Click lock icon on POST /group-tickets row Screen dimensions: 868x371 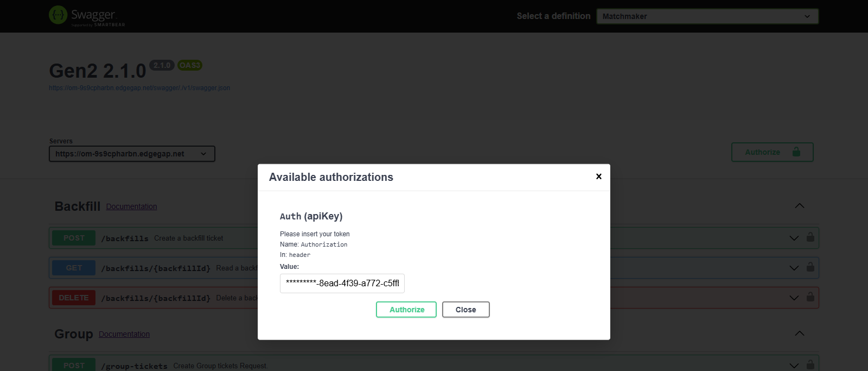(810, 364)
